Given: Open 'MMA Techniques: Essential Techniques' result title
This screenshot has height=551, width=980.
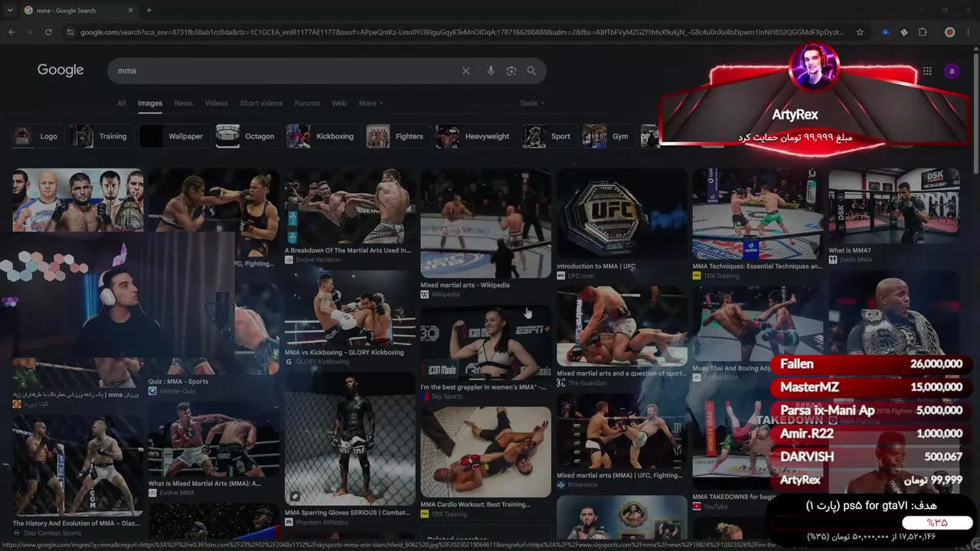Looking at the screenshot, I should tap(757, 266).
